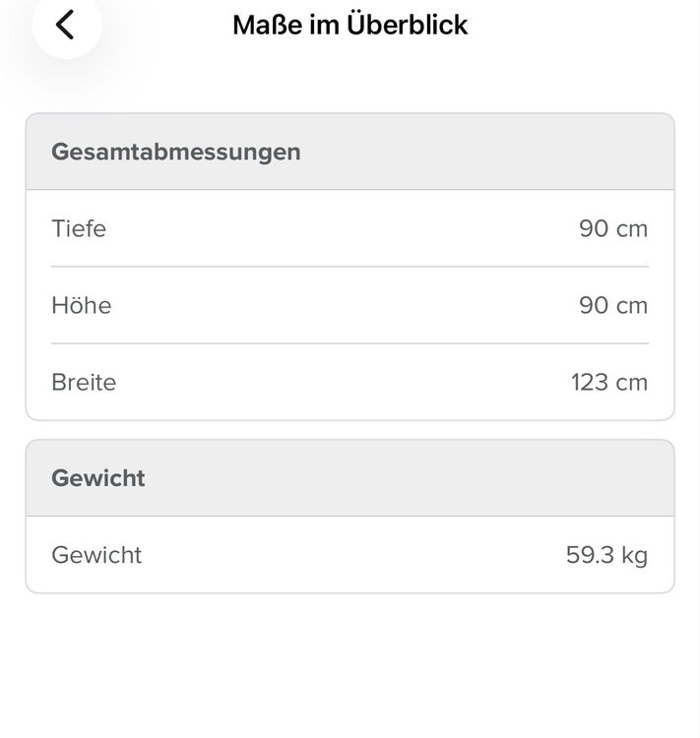Click the Breite value 123 cm

609,382
